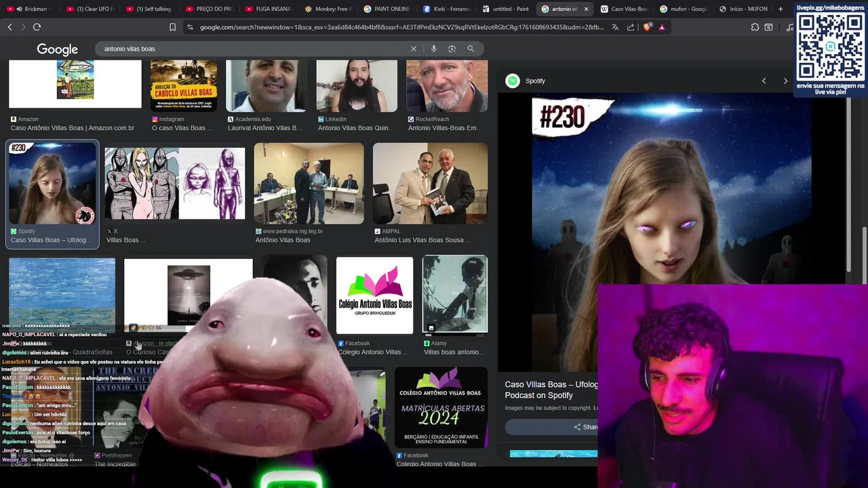Switch to the PREÇO DO PRO tab
868x488 pixels.
click(208, 9)
